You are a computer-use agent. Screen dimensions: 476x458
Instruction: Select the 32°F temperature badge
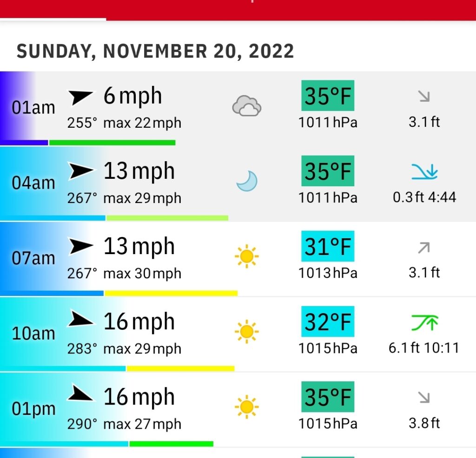(328, 321)
